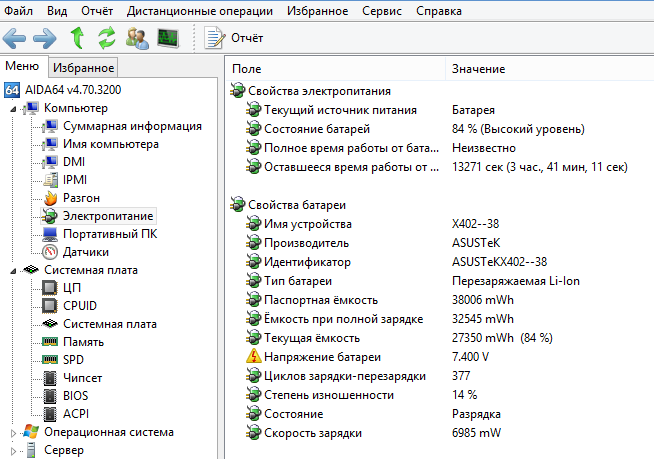
Task: Open the Сервис menu
Action: pyautogui.click(x=382, y=11)
